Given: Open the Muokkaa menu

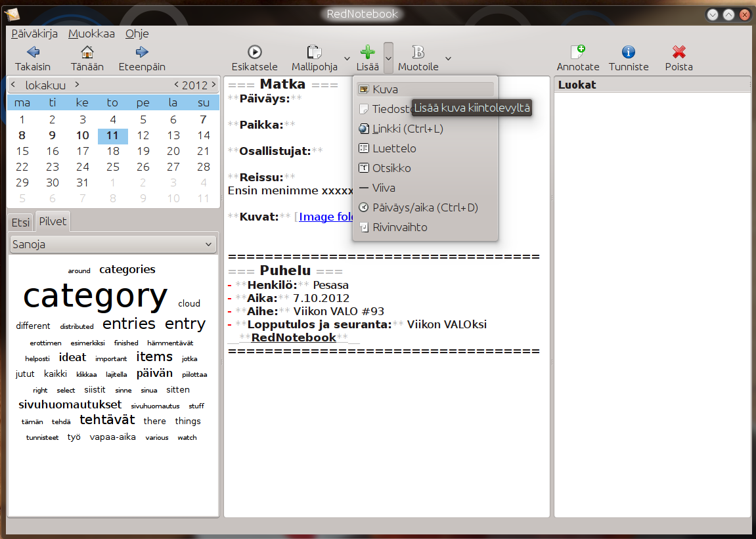Looking at the screenshot, I should [91, 33].
